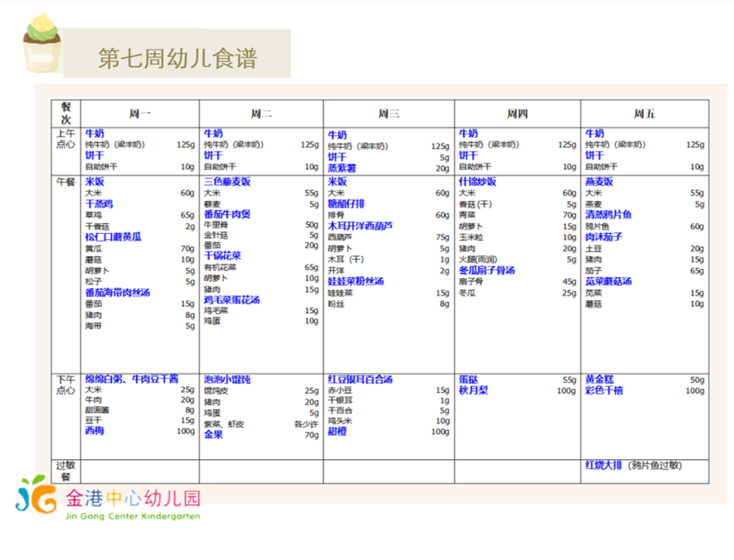Screen dimensions: 734x560
Task: Click the dish '肉沫茄子'
Action: (x=603, y=237)
